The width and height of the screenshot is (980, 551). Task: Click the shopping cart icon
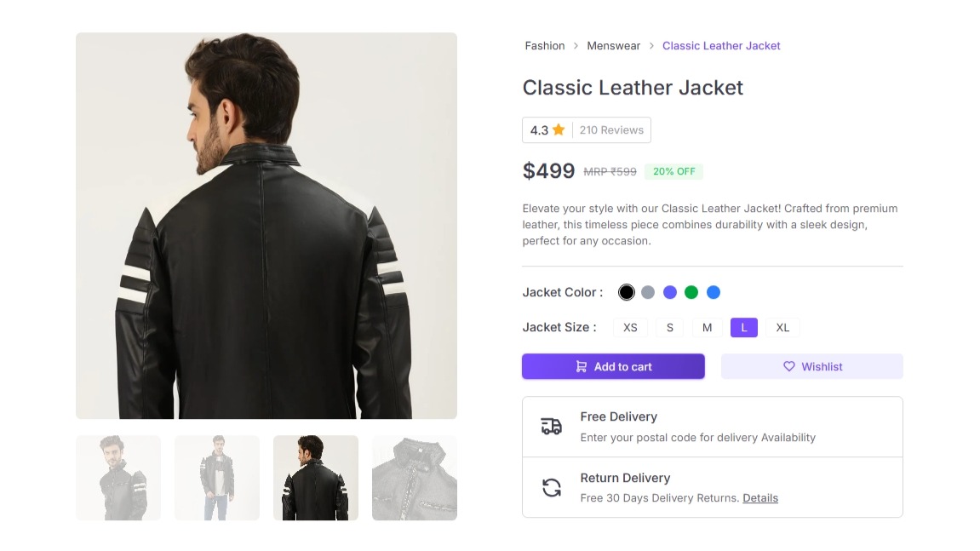click(x=582, y=367)
